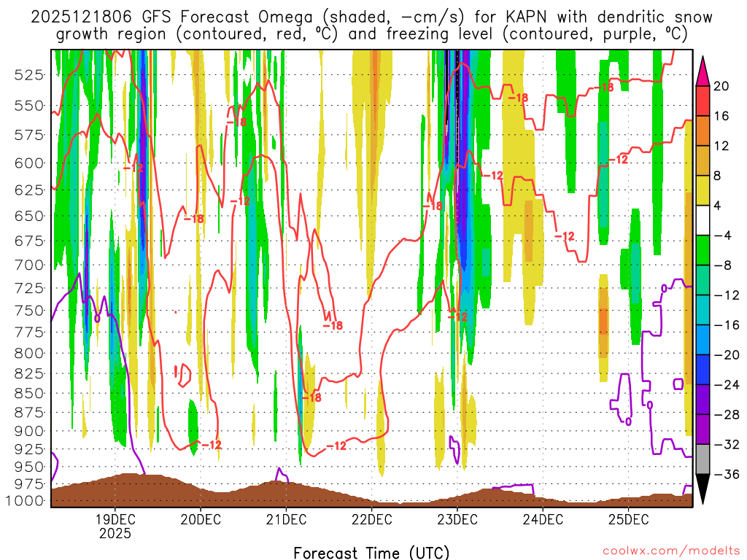This screenshot has width=747, height=560.
Task: Click the black downward arrow below the colorbar
Action: 703,489
